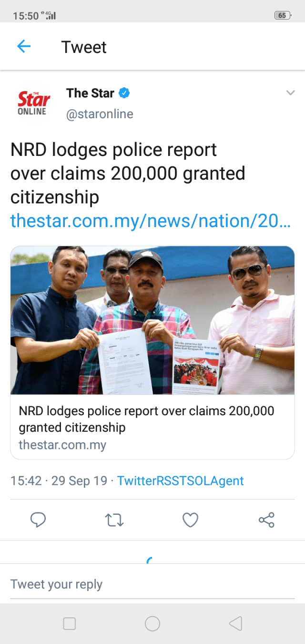305x644 pixels.
Task: Tap the thestar.com.my card domain text
Action: click(62, 445)
